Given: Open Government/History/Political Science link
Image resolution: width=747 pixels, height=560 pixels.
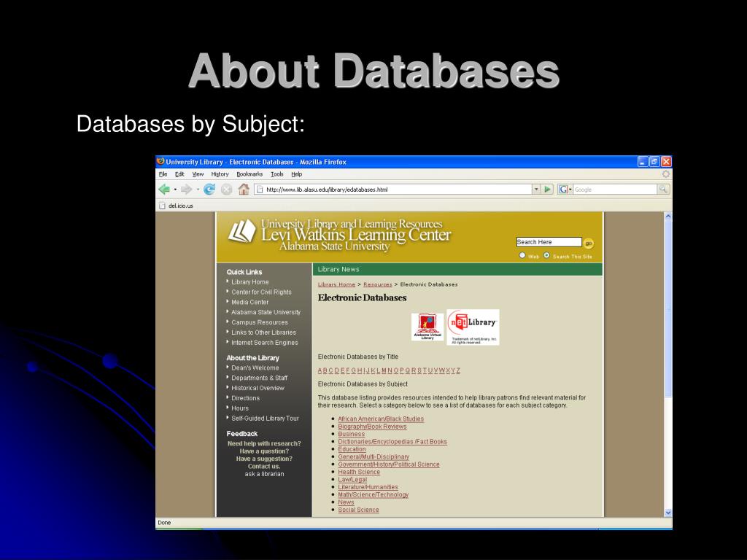Looking at the screenshot, I should [389, 464].
